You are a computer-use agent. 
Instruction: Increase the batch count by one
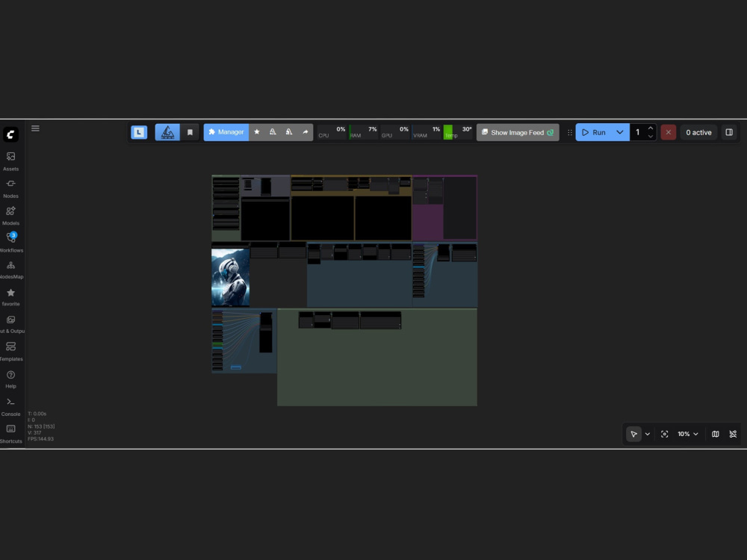(651, 128)
